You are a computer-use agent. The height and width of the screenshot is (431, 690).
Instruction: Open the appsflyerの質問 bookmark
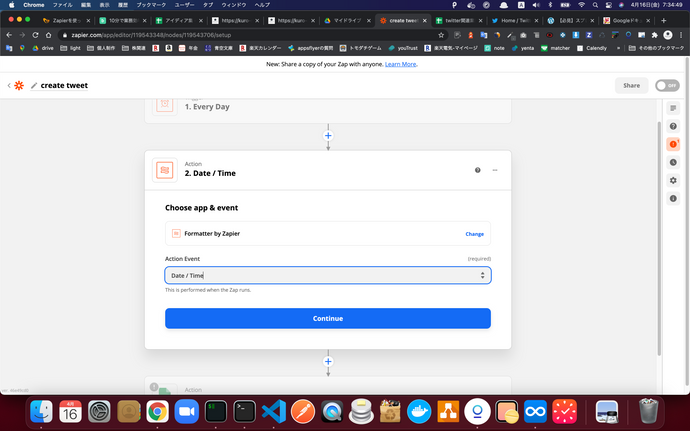pyautogui.click(x=311, y=48)
